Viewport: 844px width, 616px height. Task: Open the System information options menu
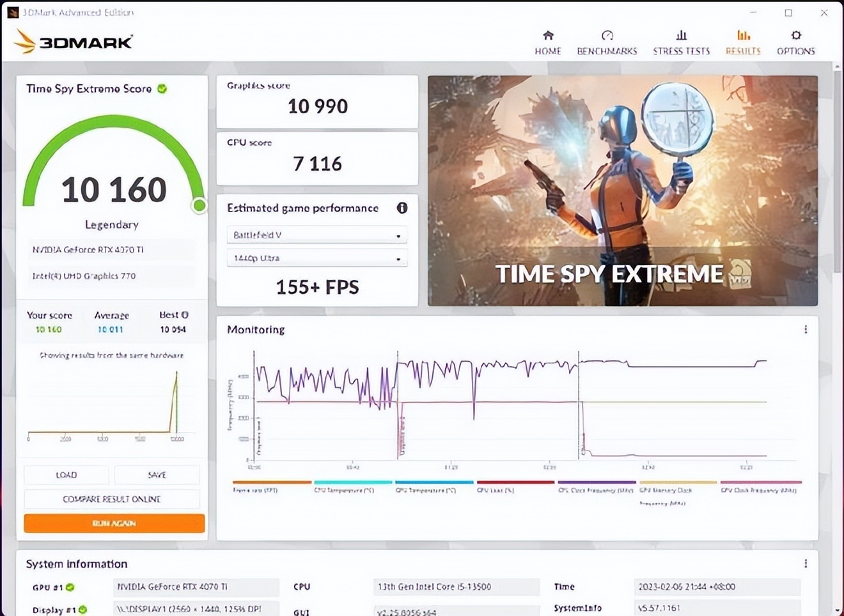pyautogui.click(x=806, y=564)
